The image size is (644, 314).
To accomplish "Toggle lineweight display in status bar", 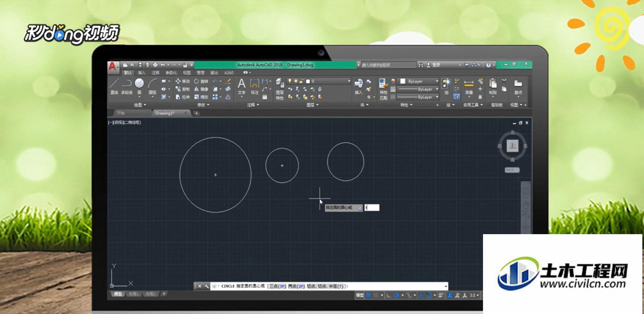I will (x=441, y=295).
